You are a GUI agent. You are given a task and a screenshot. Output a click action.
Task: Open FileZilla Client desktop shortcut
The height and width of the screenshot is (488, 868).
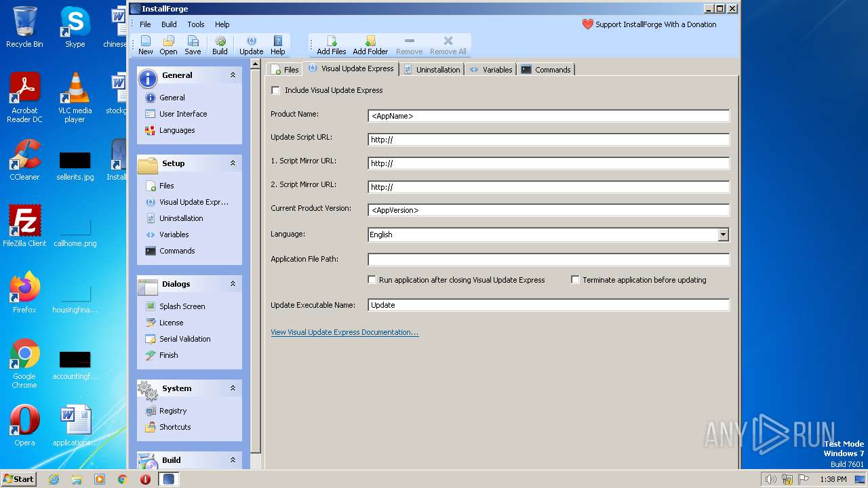(x=24, y=226)
